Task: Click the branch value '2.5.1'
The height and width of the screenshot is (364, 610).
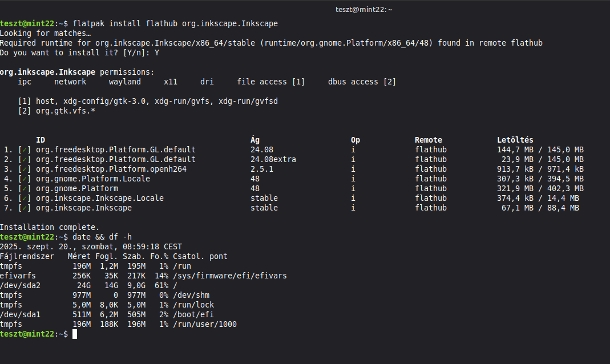Action: [x=262, y=169]
